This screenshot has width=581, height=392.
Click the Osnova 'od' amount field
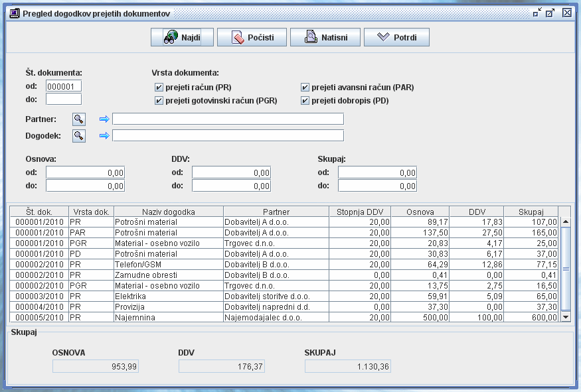click(85, 172)
